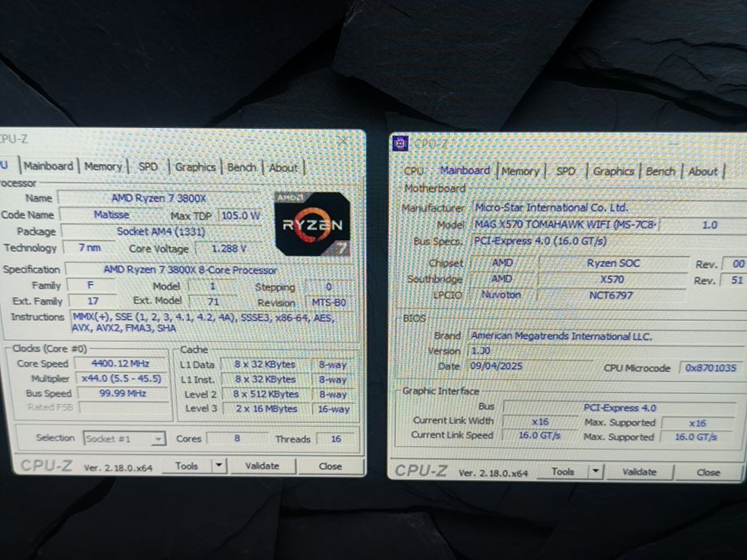The image size is (747, 560).
Task: Open Graphics tab in left CPU-Z window
Action: (195, 167)
